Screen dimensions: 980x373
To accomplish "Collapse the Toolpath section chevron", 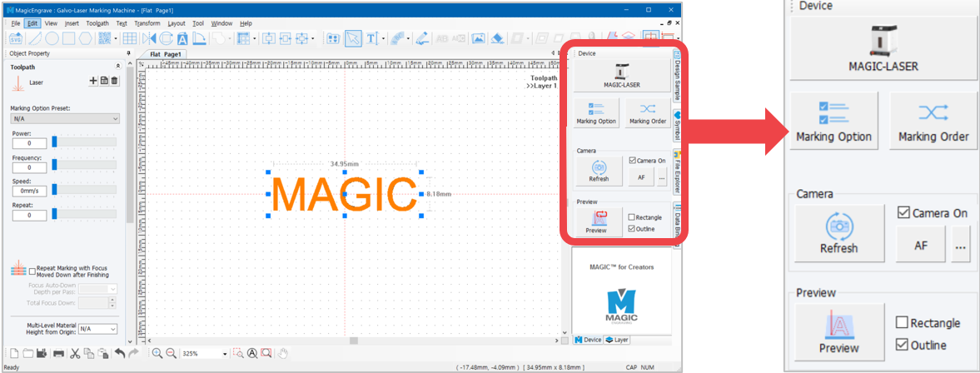I will click(x=118, y=67).
